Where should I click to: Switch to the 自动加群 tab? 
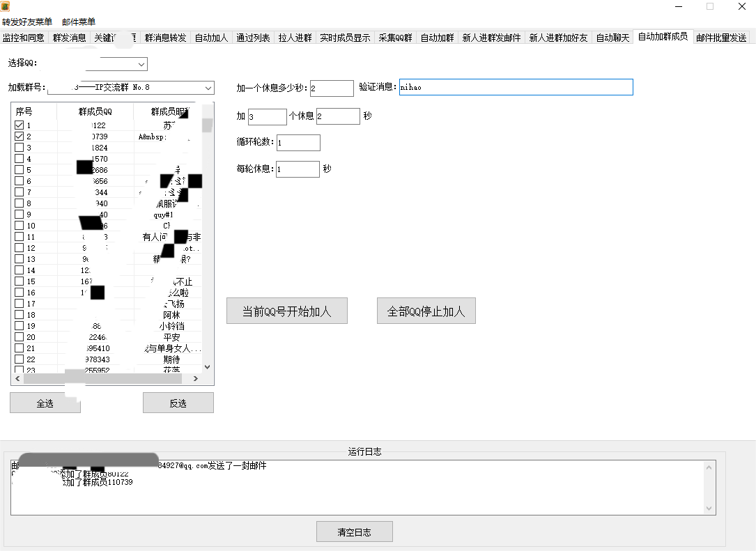coord(438,38)
